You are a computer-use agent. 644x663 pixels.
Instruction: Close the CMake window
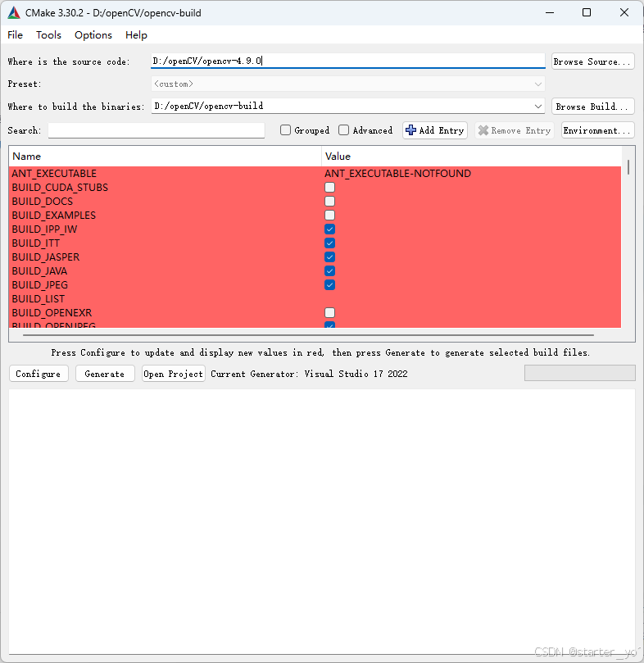[x=624, y=12]
